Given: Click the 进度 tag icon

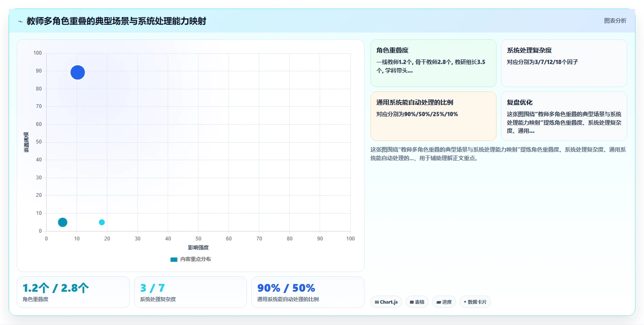Looking at the screenshot, I should (x=438, y=302).
